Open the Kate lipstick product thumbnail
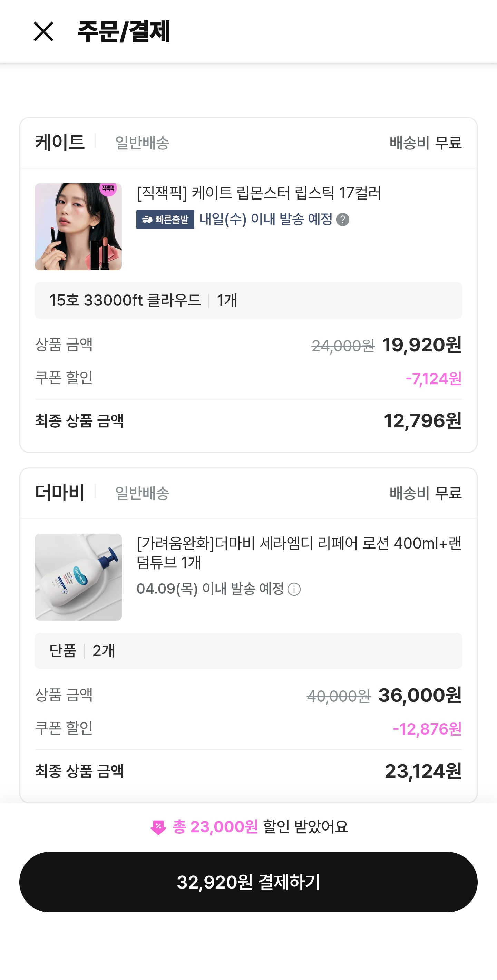Viewport: 497px width, 980px height. (x=78, y=227)
